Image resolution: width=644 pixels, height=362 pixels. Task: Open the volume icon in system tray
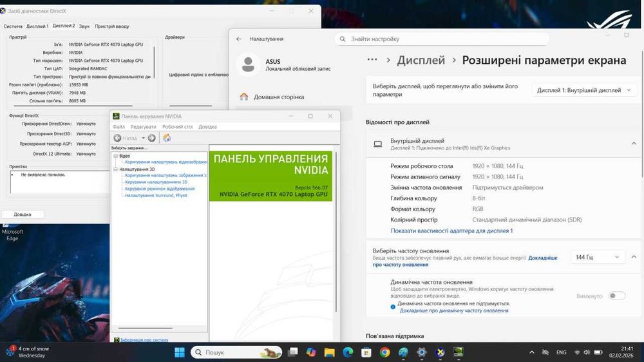(587, 352)
